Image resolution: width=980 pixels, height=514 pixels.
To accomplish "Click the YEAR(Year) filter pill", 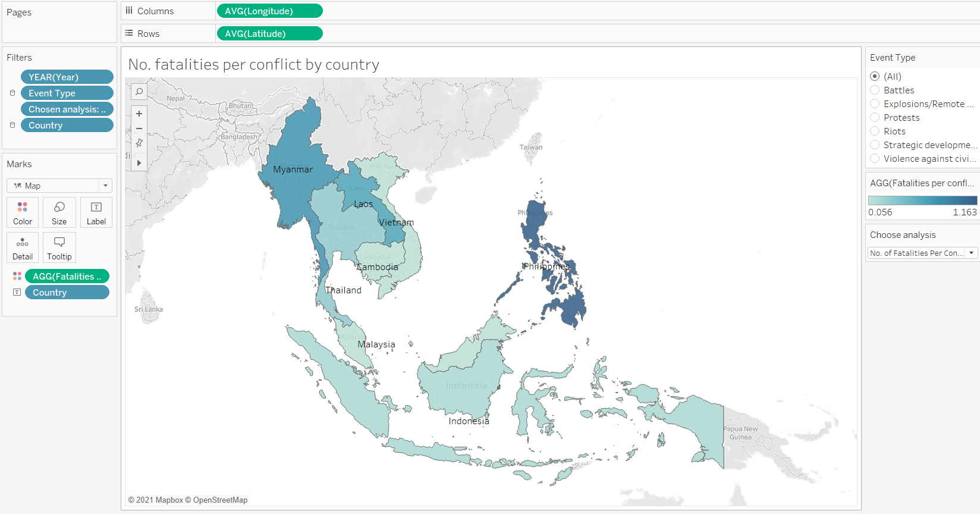I will [x=67, y=77].
